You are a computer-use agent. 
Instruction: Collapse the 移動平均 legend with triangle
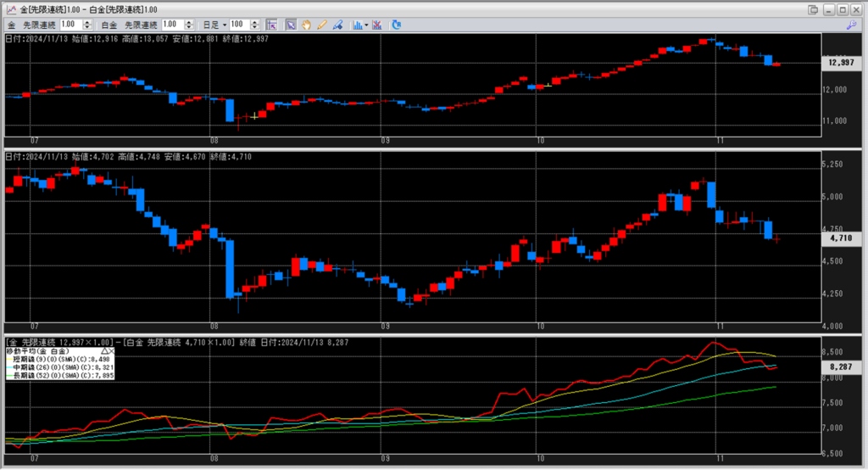click(x=104, y=351)
